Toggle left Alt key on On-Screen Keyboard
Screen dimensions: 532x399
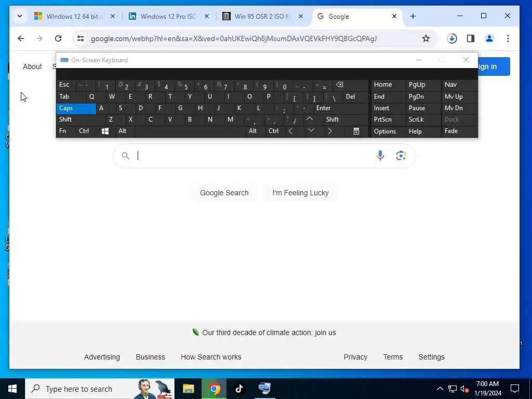(x=125, y=131)
